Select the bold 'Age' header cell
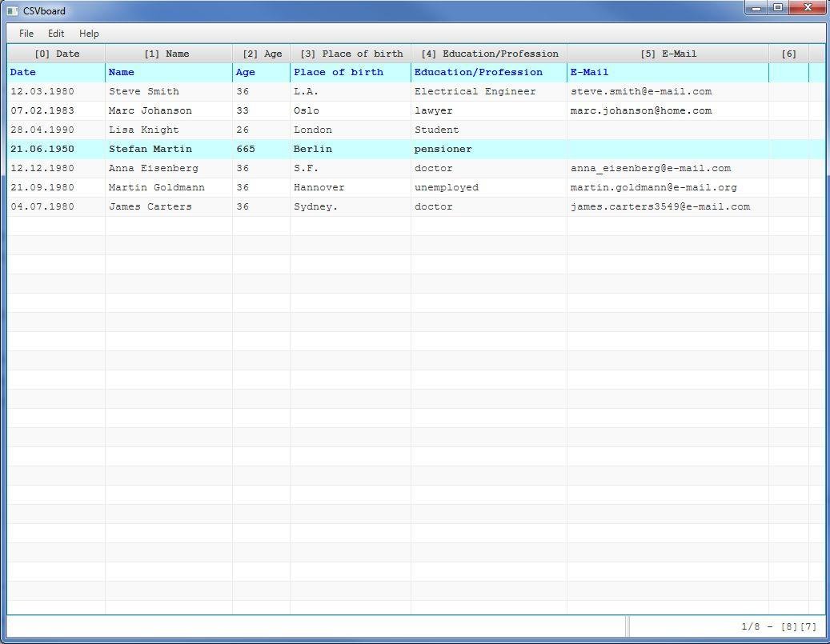 pyautogui.click(x=262, y=73)
